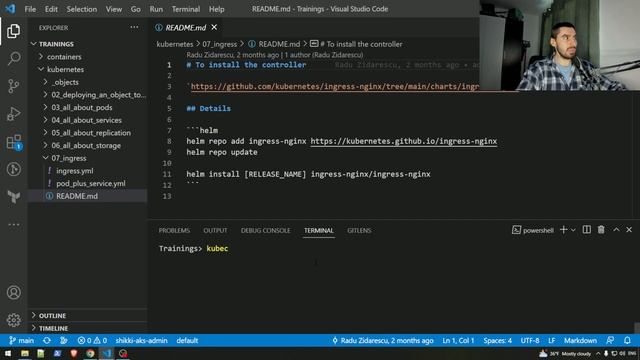Follow the kubernetes.github.io ingress-nginx link
This screenshot has width=640, height=360.
click(404, 141)
